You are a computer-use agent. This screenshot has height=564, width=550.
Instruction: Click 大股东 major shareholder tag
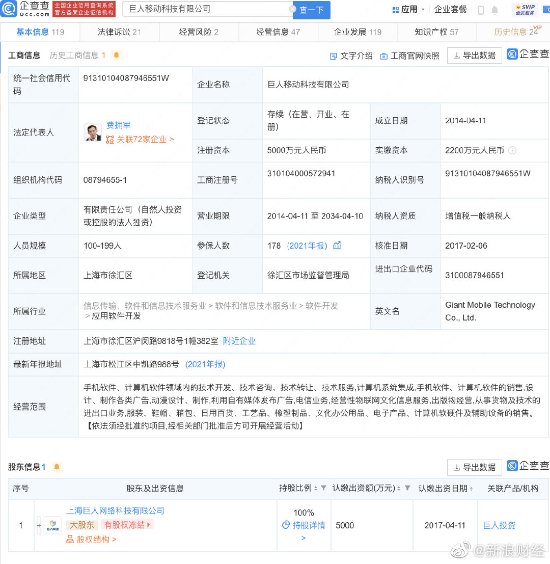(82, 525)
